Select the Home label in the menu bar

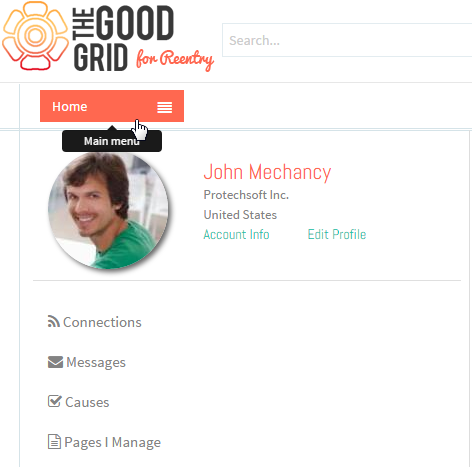(x=70, y=107)
